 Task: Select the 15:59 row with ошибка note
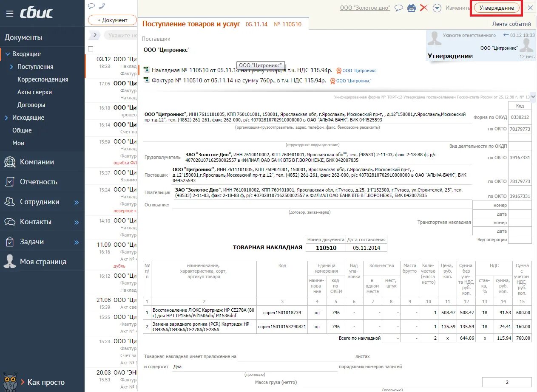click(111, 152)
